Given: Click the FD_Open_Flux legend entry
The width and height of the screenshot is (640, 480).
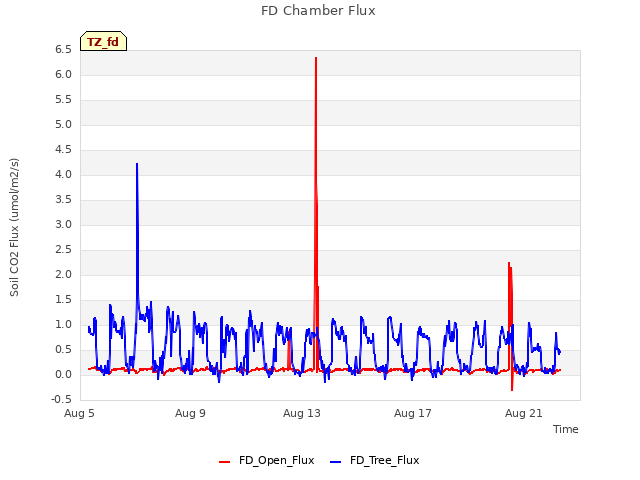Looking at the screenshot, I should point(267,460).
